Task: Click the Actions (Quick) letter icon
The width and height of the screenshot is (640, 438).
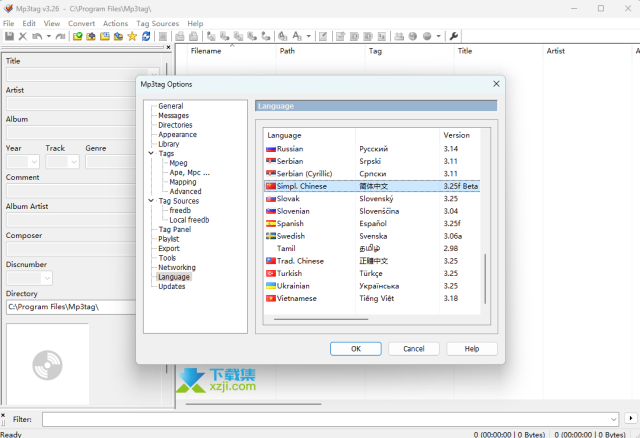Action: 297,36
